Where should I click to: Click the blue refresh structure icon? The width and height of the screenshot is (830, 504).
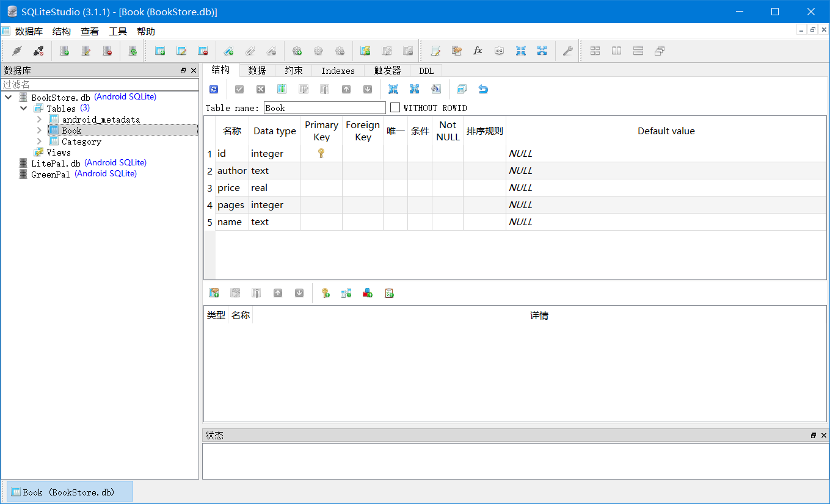(214, 89)
